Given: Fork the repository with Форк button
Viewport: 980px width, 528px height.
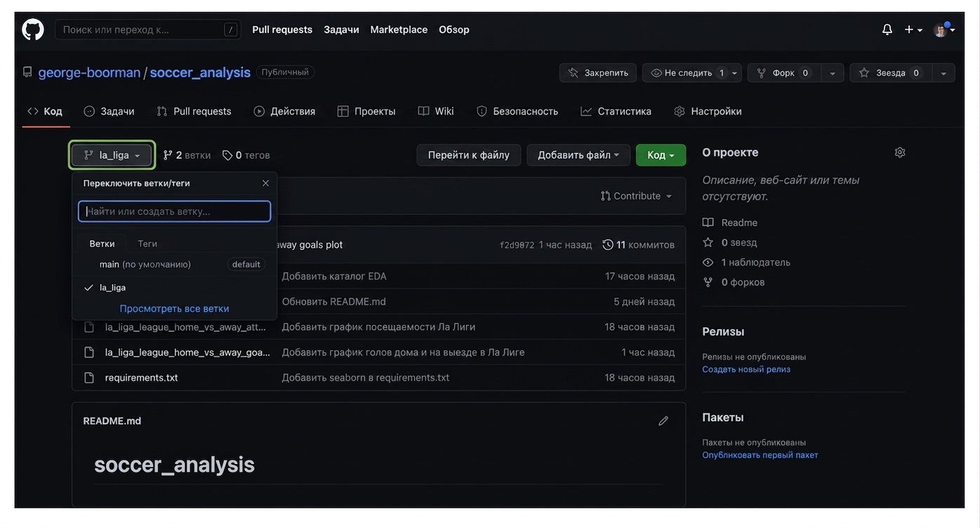Looking at the screenshot, I should 783,73.
